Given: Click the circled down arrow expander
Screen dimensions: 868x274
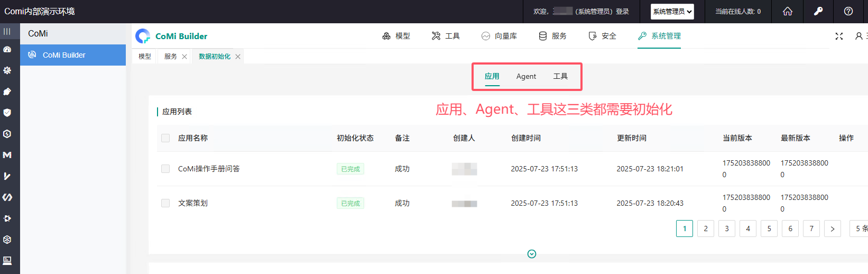Looking at the screenshot, I should (x=532, y=254).
